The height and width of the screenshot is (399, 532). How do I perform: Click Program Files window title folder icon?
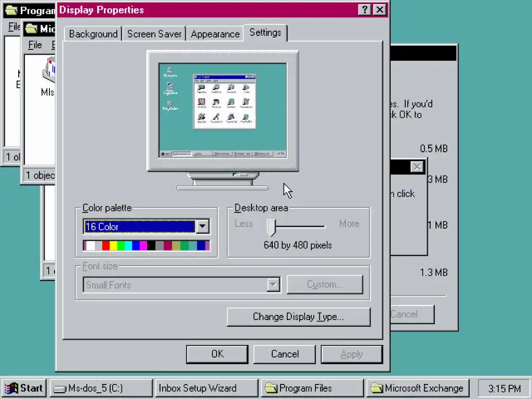point(11,10)
